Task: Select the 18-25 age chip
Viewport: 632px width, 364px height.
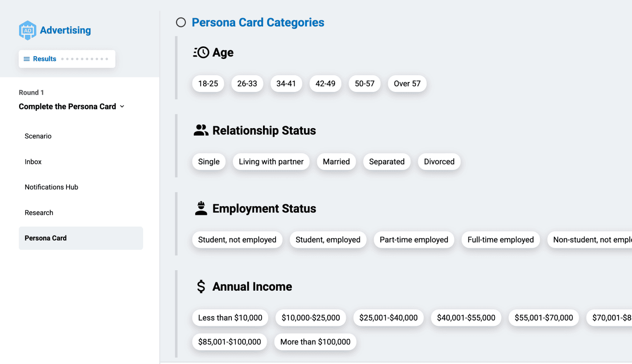Action: pos(208,84)
